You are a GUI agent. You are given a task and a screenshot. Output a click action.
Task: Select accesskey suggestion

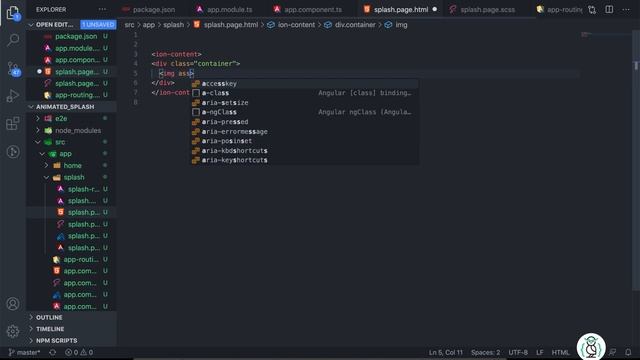click(305, 84)
